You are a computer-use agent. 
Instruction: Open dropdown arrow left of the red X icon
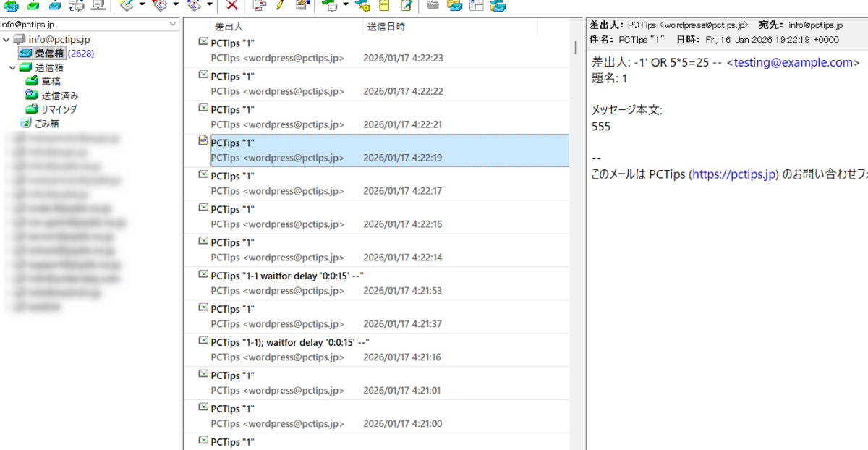(210, 6)
